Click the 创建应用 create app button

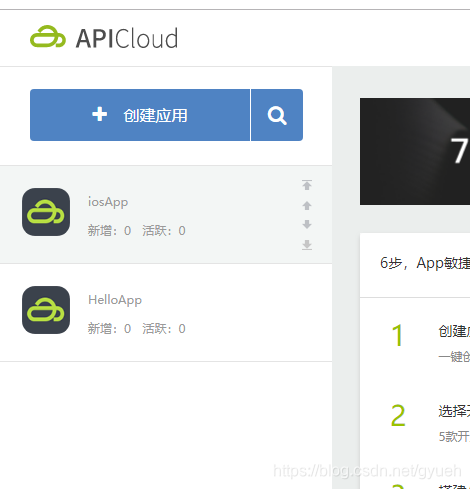click(x=140, y=115)
